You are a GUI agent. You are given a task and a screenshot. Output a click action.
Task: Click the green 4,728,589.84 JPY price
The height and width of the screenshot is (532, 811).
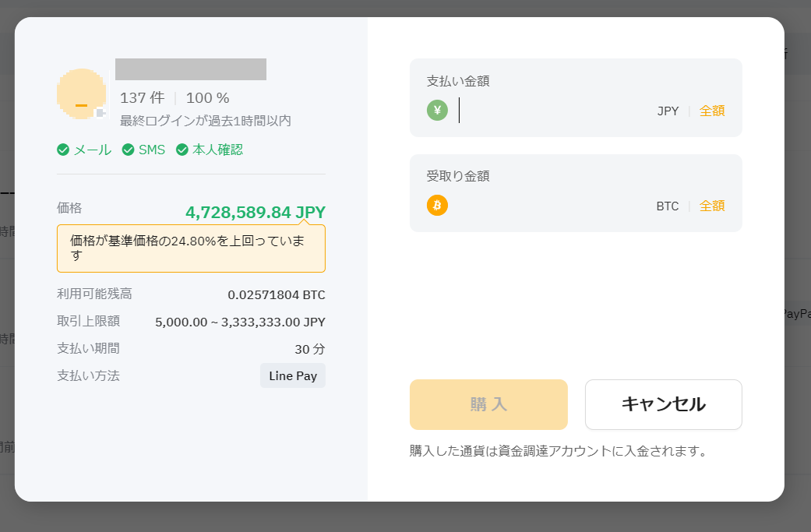tap(256, 213)
